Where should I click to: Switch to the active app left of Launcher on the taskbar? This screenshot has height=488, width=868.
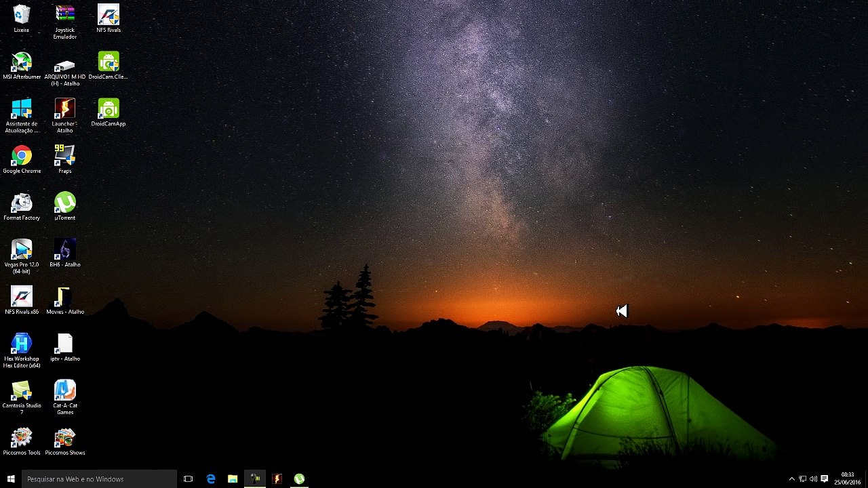click(x=255, y=479)
